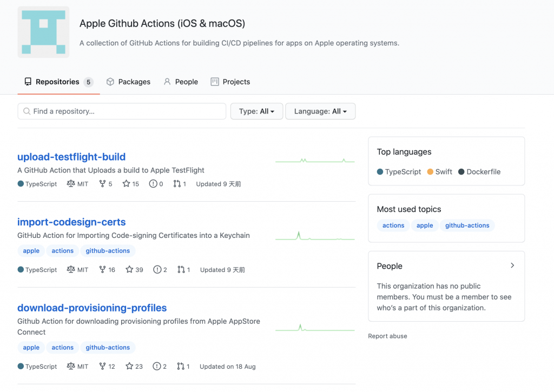Image resolution: width=554 pixels, height=392 pixels.
Task: Click "Updated 9 天前" for upload-testflight-build
Action: (219, 184)
